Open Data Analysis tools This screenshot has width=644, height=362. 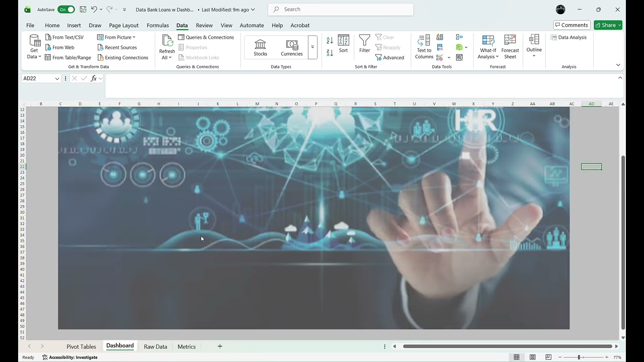tap(569, 37)
